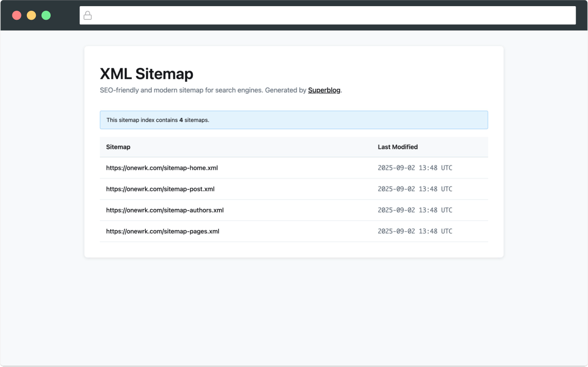
Task: Open the sitemap-post.xml link
Action: [160, 189]
